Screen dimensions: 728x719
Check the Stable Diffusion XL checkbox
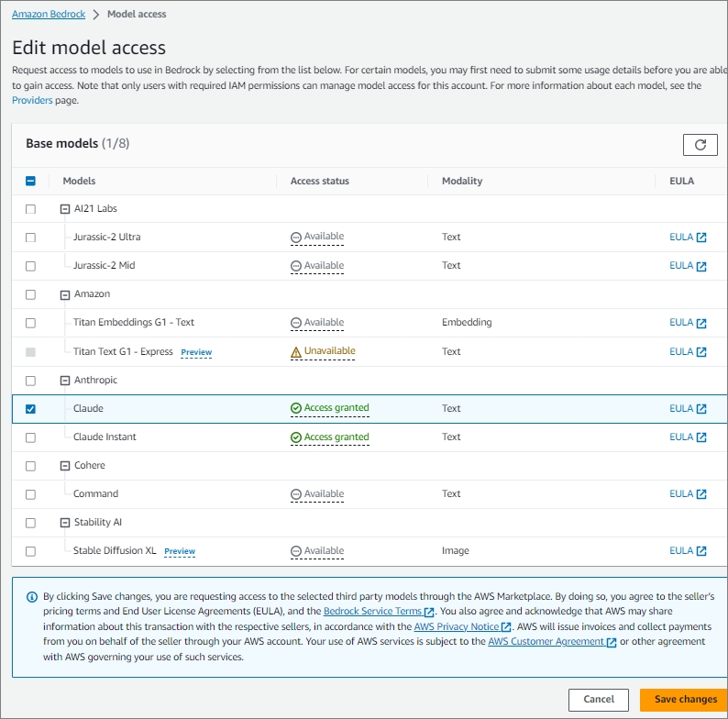click(x=30, y=551)
